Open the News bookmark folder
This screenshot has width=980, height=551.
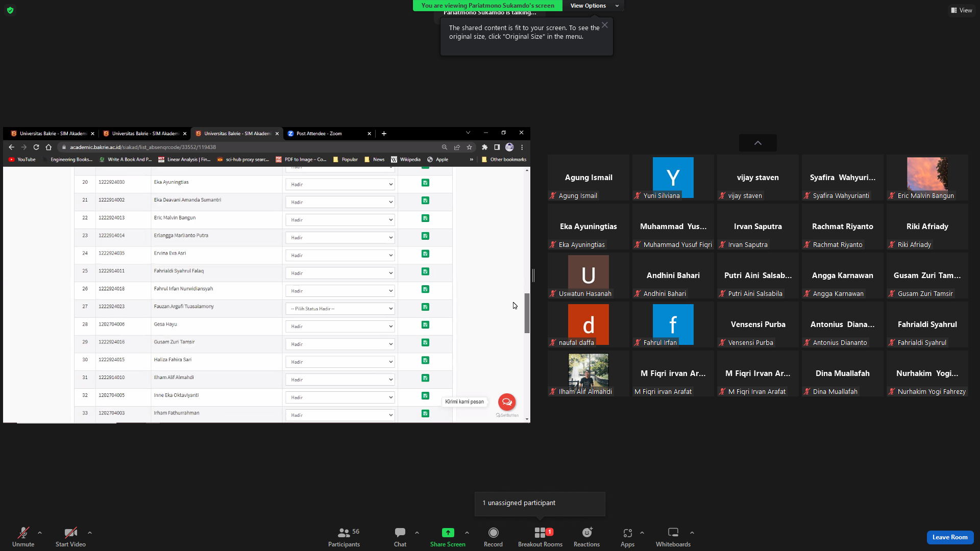pyautogui.click(x=374, y=160)
